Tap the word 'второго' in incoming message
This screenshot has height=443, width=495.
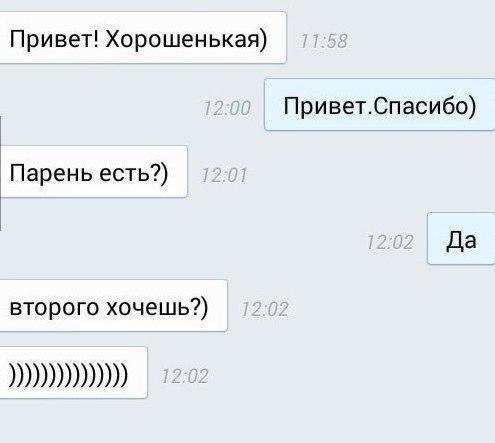(54, 308)
